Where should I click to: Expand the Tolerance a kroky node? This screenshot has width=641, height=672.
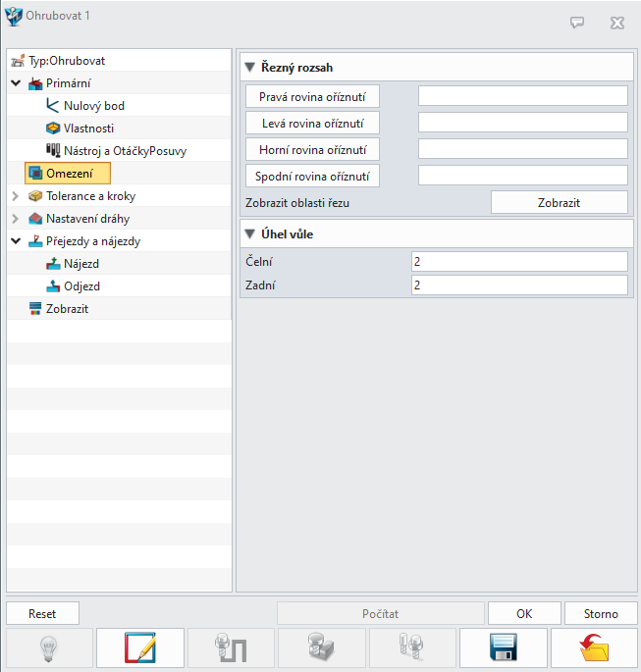pyautogui.click(x=16, y=196)
